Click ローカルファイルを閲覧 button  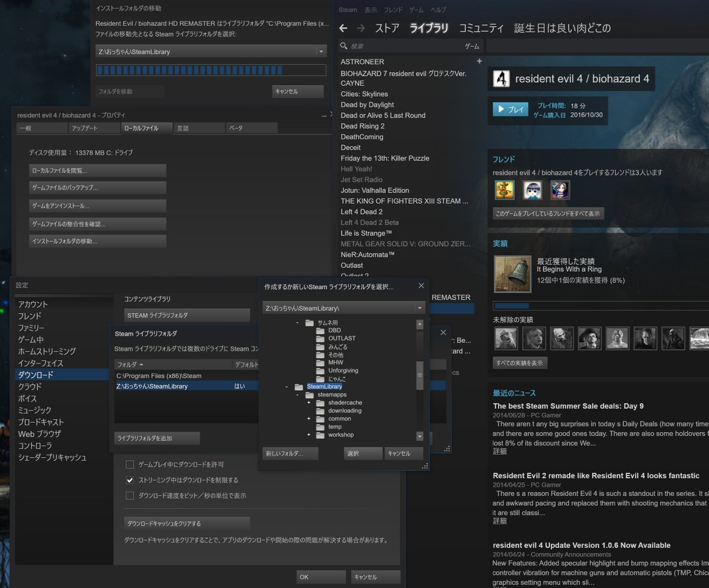[97, 171]
